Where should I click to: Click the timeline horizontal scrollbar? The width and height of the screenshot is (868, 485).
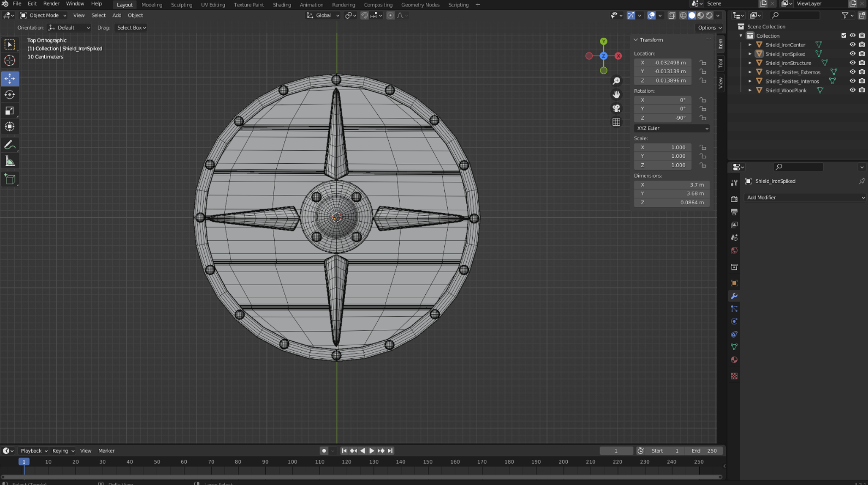click(x=362, y=477)
